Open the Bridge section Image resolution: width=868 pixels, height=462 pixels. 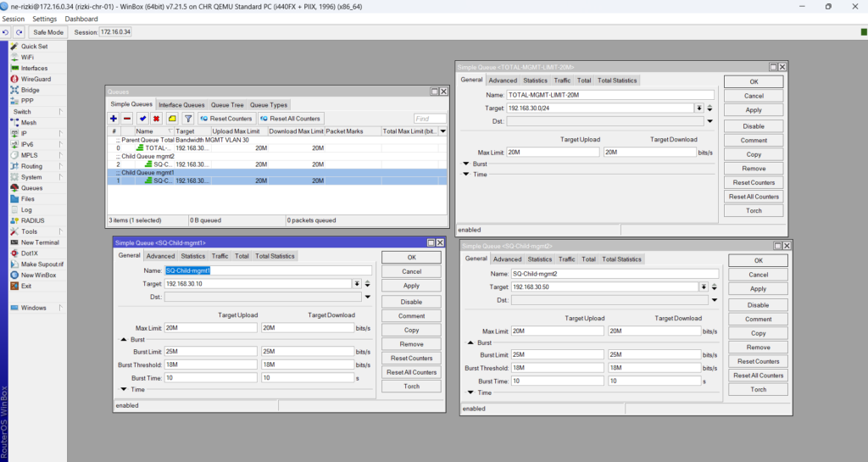pos(30,90)
